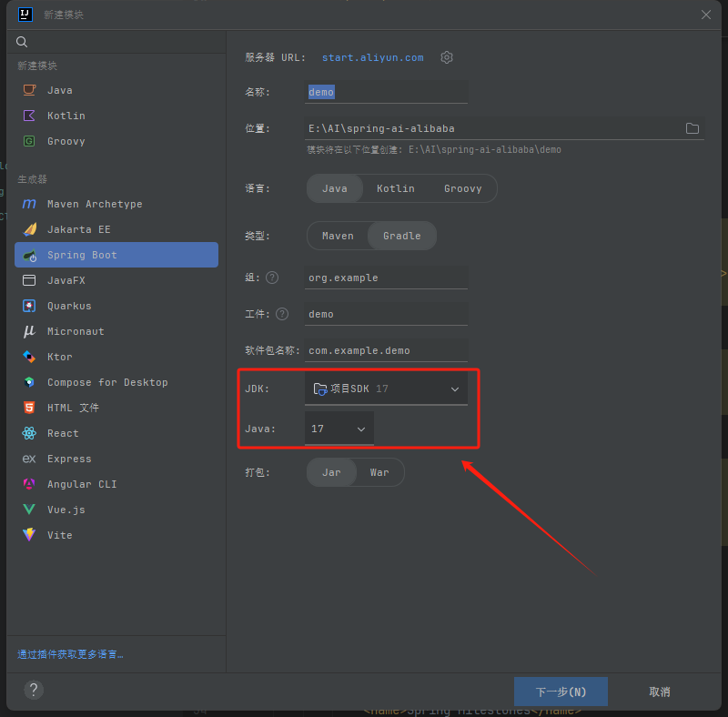The image size is (728, 717).
Task: Open the Java version 17 dropdown
Action: [339, 429]
